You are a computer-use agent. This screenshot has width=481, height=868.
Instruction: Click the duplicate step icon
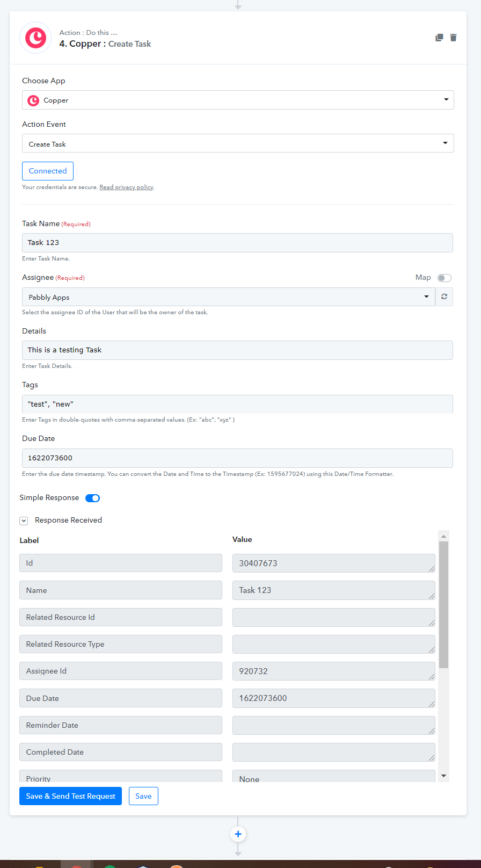[439, 38]
